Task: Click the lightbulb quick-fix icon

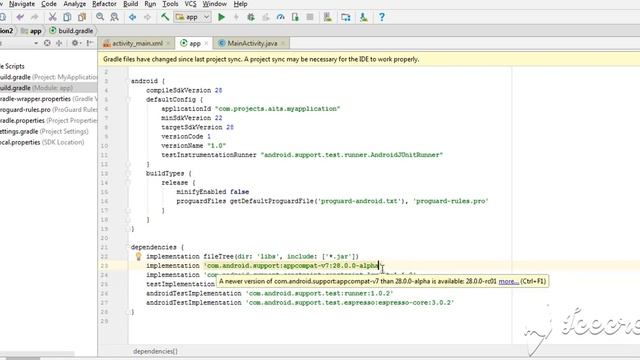Action: click(138, 256)
